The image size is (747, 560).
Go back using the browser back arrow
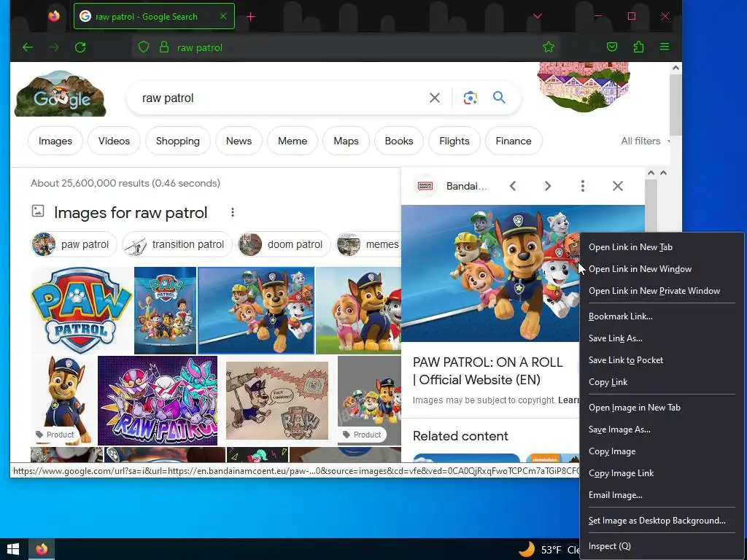(x=28, y=47)
